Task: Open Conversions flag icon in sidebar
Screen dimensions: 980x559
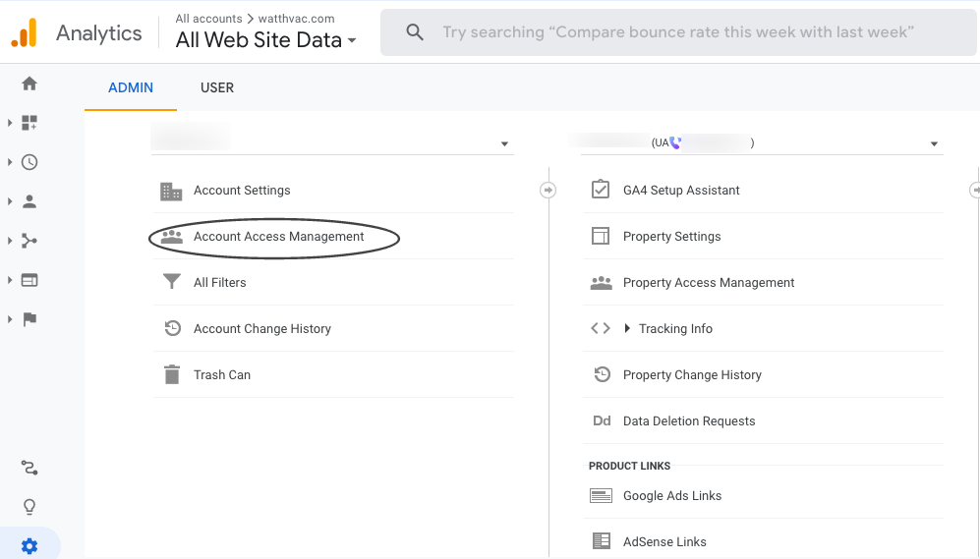Action: pos(29,319)
